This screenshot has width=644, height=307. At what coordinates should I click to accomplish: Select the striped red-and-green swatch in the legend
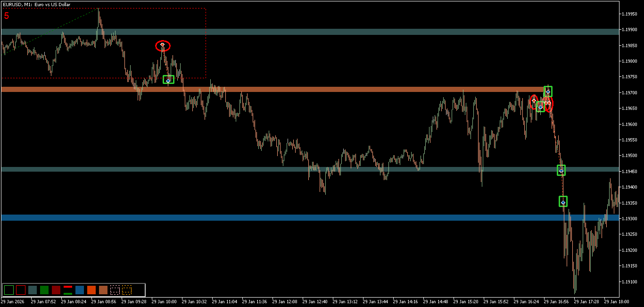[x=67, y=290]
